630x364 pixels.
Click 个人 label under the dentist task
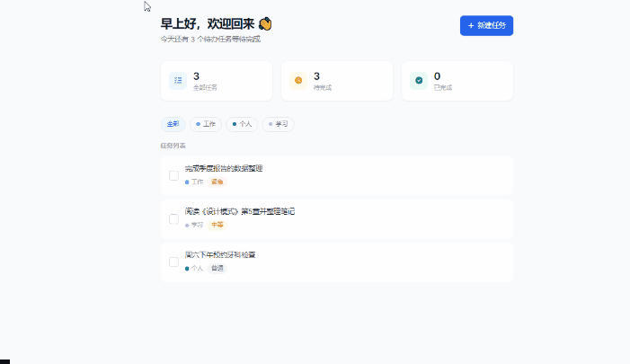(197, 268)
